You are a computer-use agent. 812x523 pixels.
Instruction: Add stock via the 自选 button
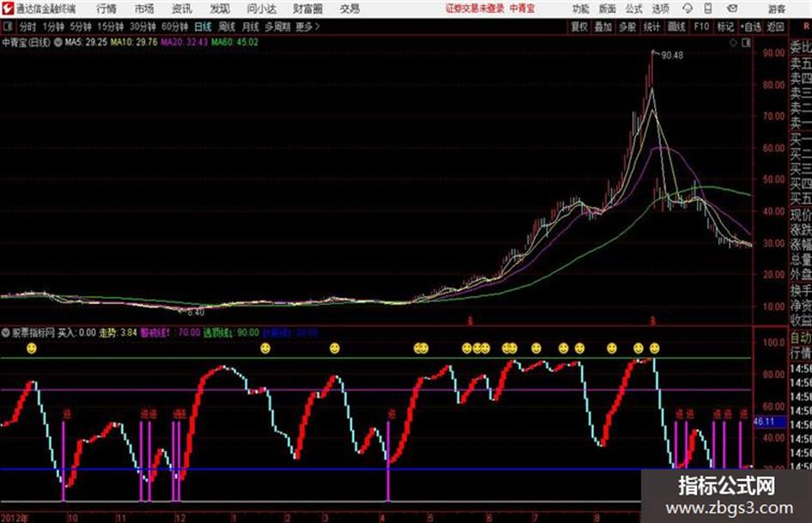click(751, 27)
